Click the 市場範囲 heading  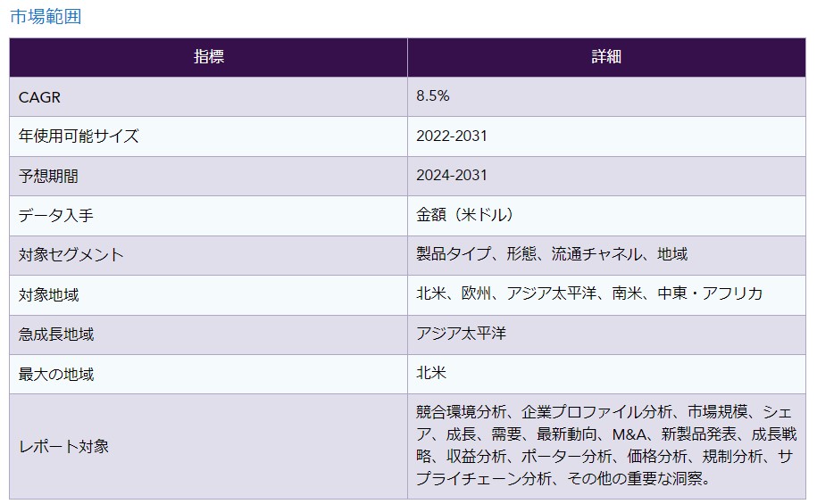46,17
